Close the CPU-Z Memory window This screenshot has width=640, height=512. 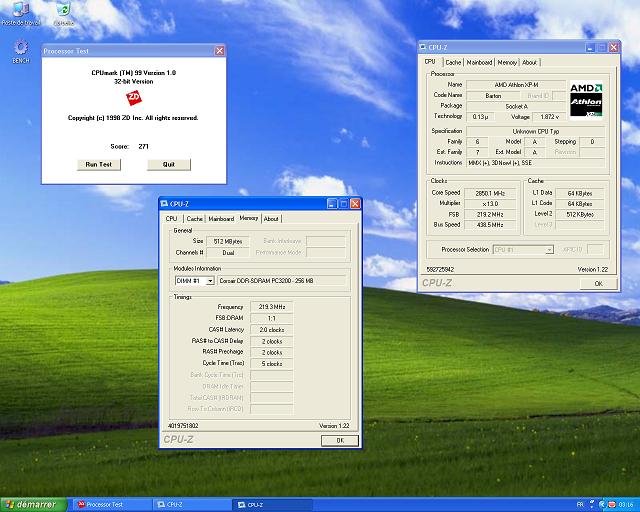click(x=356, y=203)
